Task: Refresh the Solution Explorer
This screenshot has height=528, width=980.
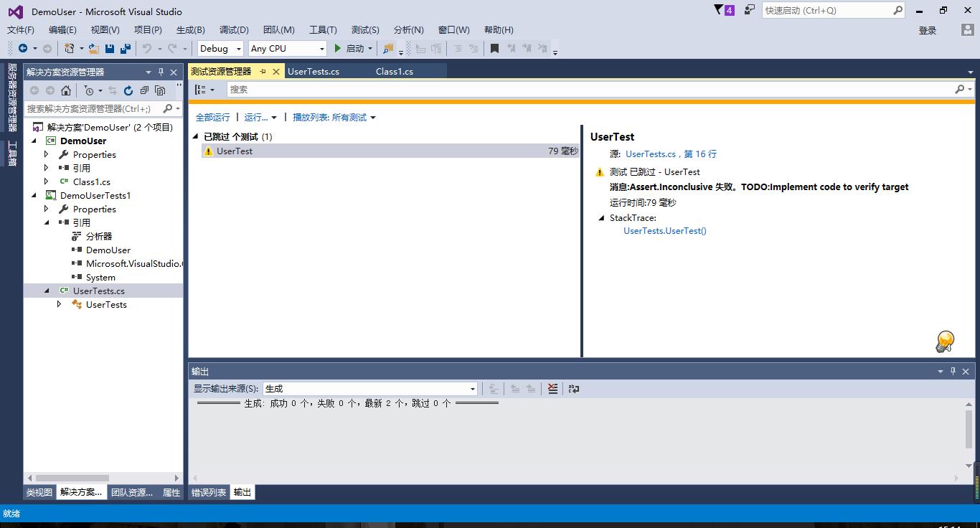Action: [128, 90]
